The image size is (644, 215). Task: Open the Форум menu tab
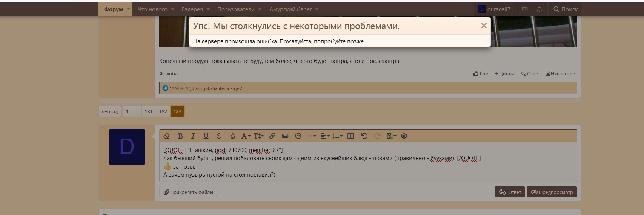click(114, 9)
